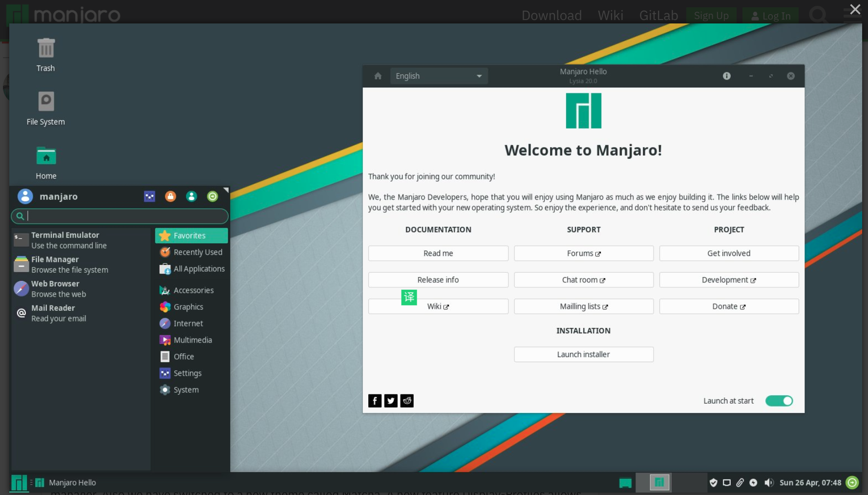Image resolution: width=868 pixels, height=495 pixels.
Task: Open the Mailling lists link
Action: point(584,306)
